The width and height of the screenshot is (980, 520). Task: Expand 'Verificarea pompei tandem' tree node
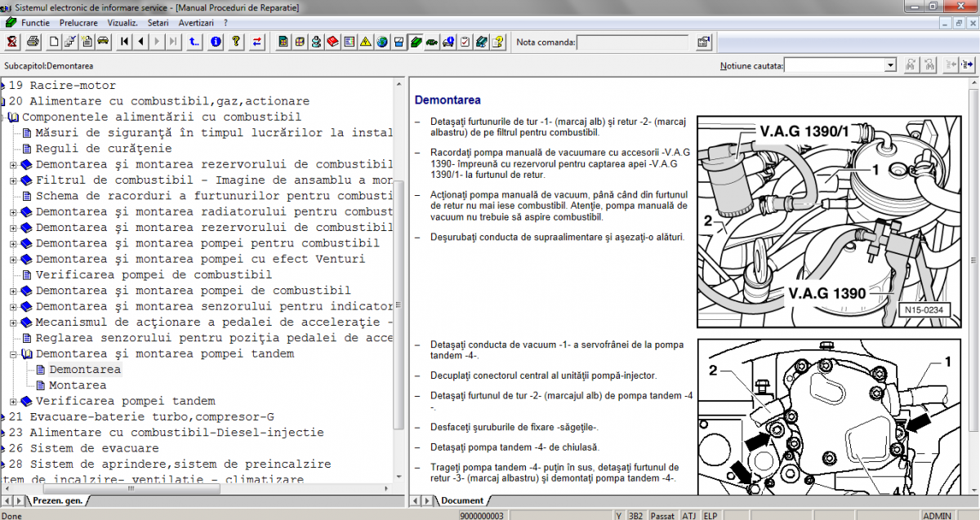coord(13,402)
